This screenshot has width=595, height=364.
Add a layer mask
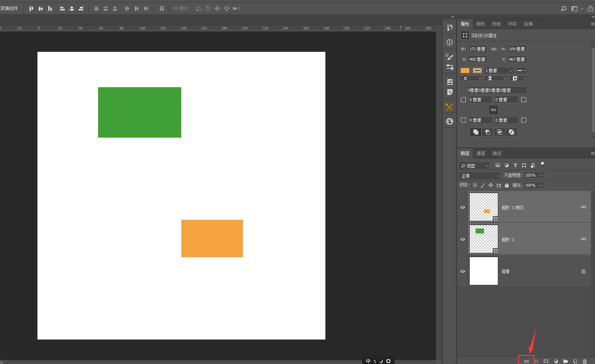click(546, 361)
